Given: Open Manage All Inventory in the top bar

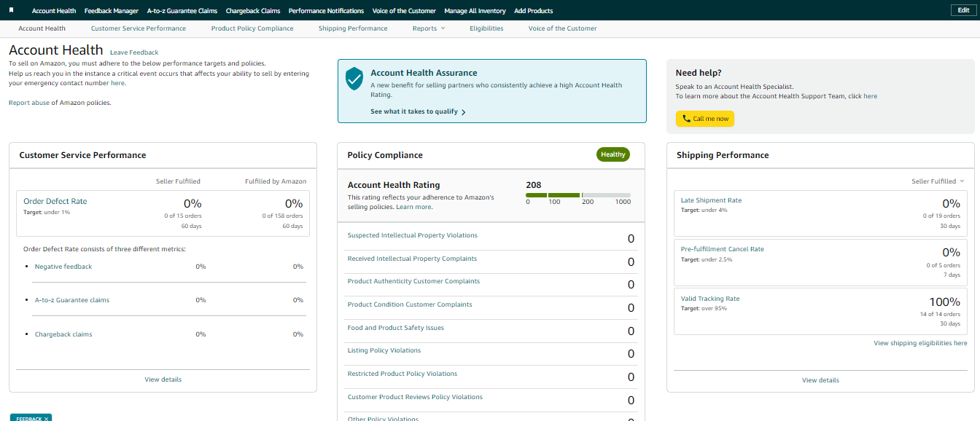Looking at the screenshot, I should click(475, 11).
